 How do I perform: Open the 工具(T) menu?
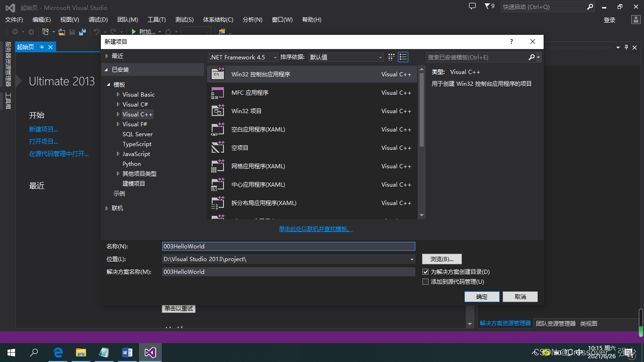157,19
